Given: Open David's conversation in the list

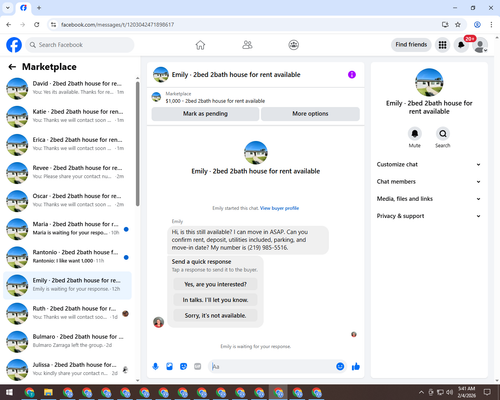Looking at the screenshot, I should pos(67,88).
